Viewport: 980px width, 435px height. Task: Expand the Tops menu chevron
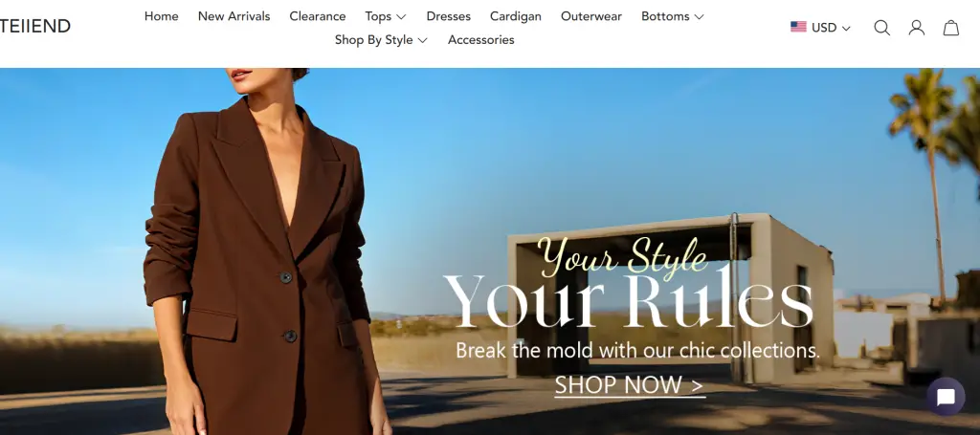(x=401, y=17)
